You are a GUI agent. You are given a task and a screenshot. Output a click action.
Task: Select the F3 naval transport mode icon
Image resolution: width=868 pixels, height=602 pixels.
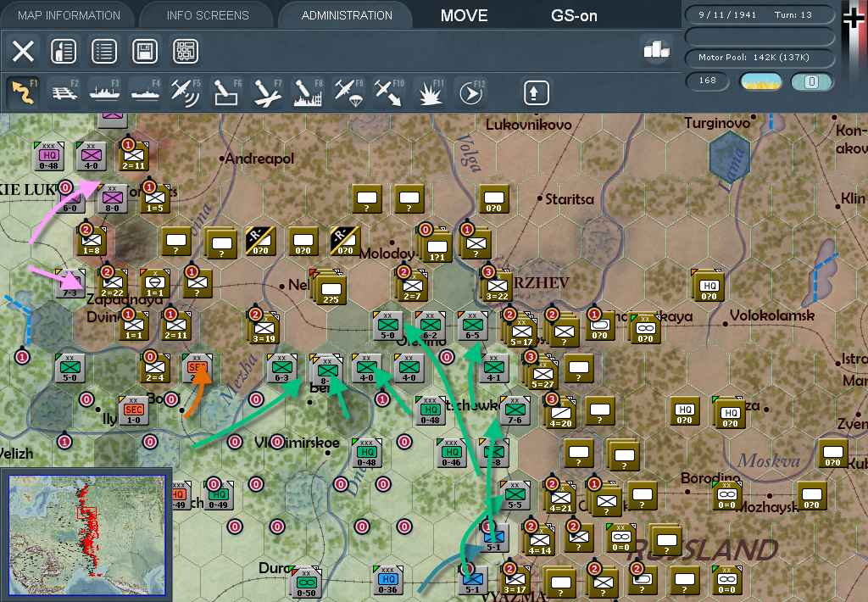click(105, 92)
